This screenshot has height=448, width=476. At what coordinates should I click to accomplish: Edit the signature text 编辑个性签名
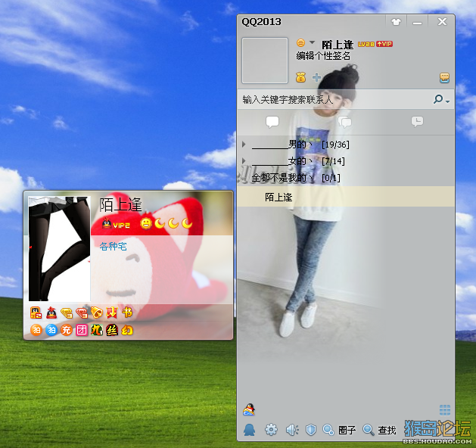[323, 56]
